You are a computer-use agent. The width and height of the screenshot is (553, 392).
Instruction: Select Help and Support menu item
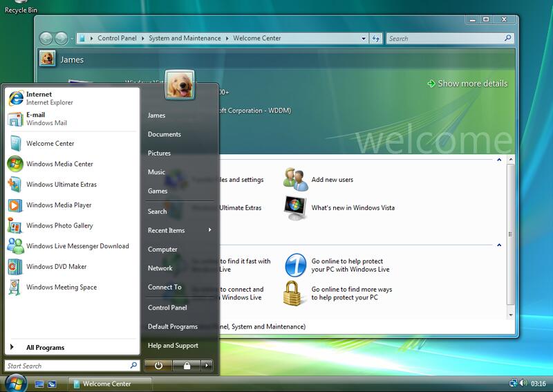pyautogui.click(x=173, y=346)
